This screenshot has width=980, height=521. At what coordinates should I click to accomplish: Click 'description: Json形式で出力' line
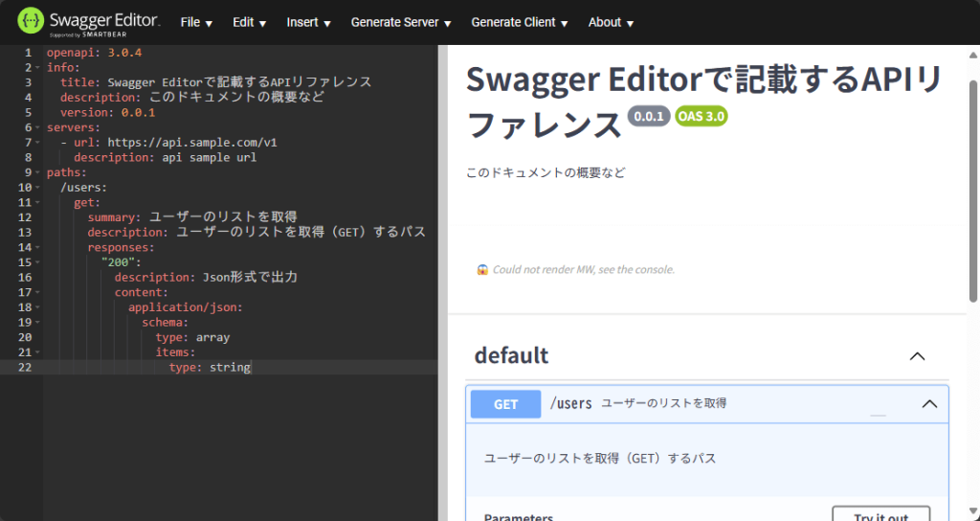[x=207, y=278]
